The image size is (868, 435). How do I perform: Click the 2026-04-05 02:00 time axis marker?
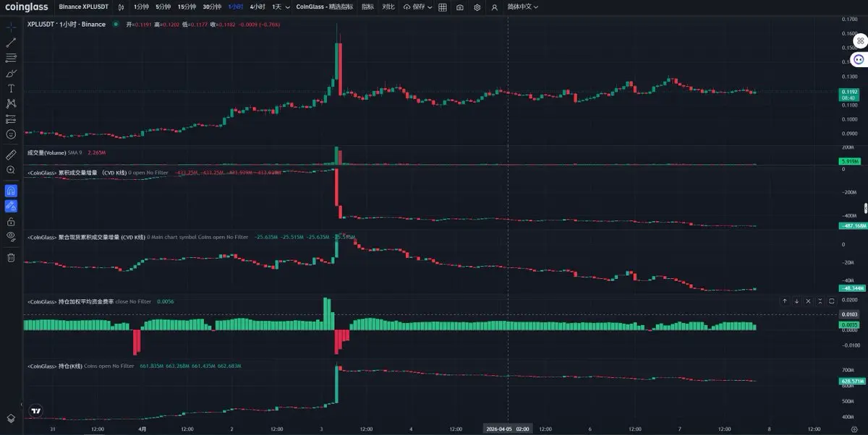pyautogui.click(x=508, y=428)
